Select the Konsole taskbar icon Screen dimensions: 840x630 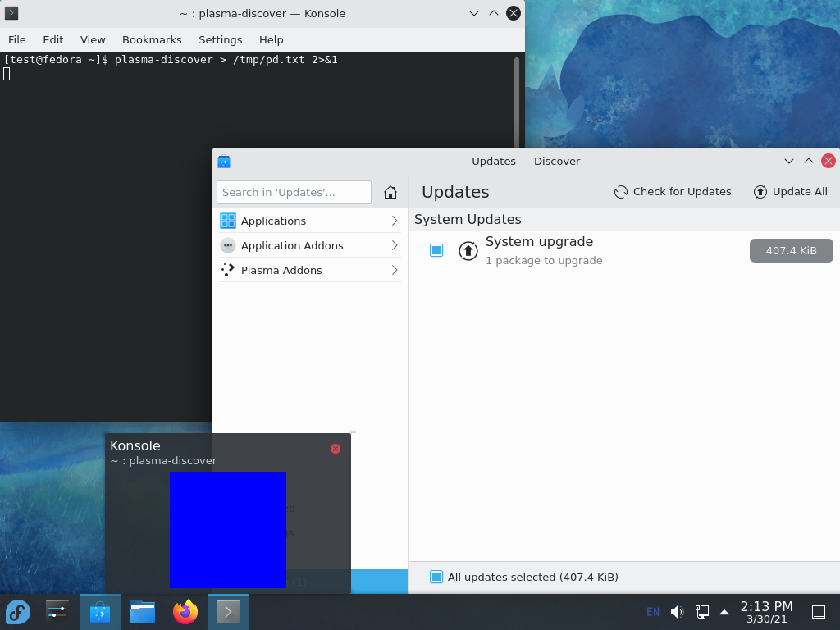coord(228,612)
